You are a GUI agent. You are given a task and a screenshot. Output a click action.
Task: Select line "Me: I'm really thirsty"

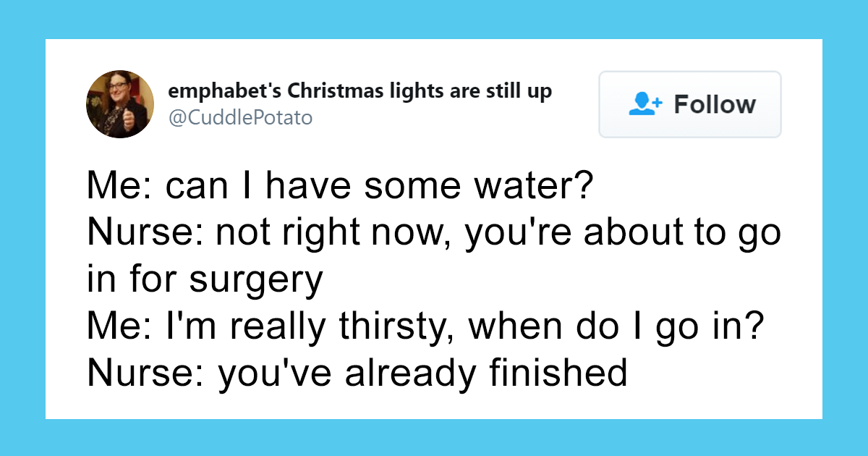tap(425, 326)
